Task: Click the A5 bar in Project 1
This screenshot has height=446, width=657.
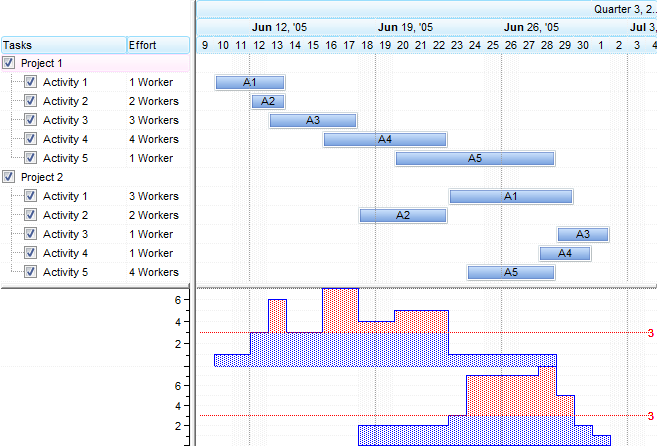Action: (x=475, y=158)
